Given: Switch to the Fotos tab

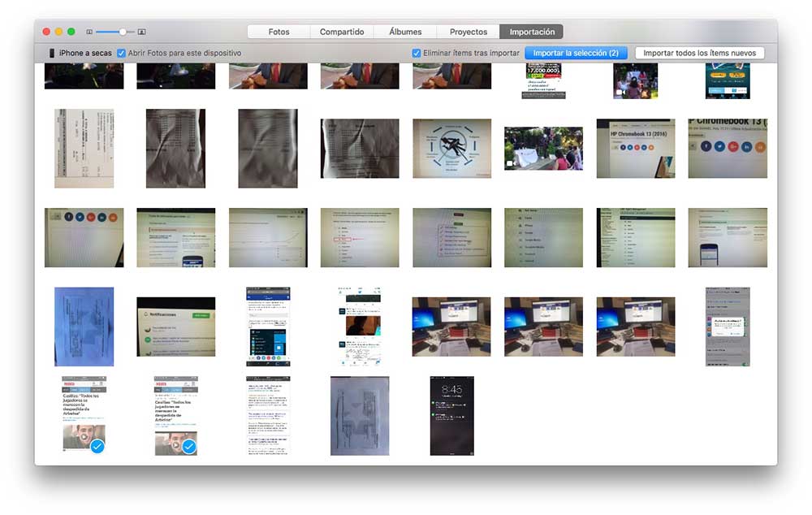Looking at the screenshot, I should click(x=279, y=32).
